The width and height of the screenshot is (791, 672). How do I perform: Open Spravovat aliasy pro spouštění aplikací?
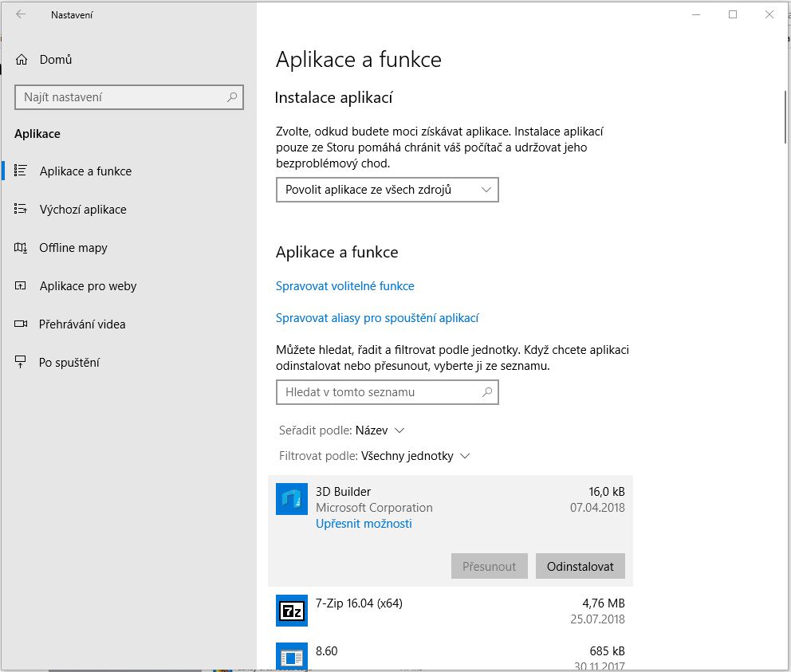[x=377, y=318]
